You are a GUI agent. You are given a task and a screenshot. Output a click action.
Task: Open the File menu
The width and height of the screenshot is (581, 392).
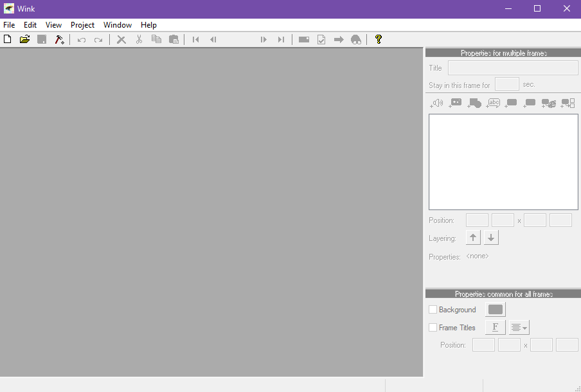(9, 25)
